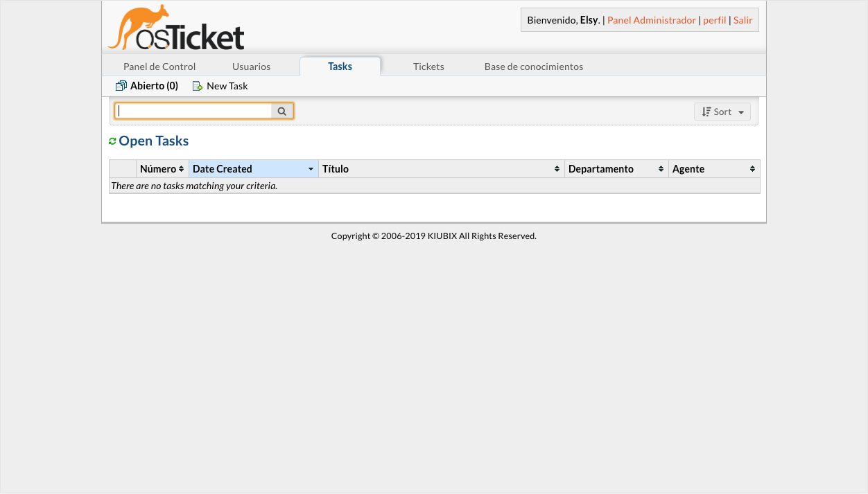This screenshot has width=868, height=494.
Task: Open the Panel Administrador link
Action: tap(651, 20)
